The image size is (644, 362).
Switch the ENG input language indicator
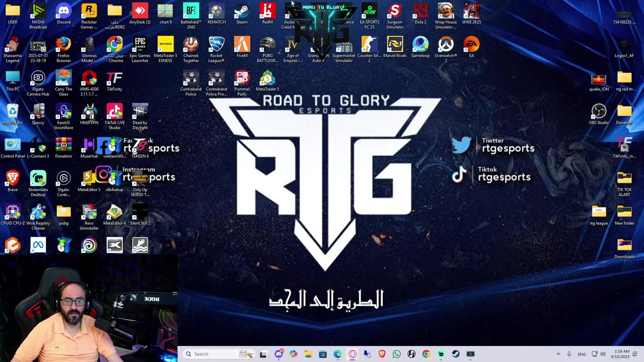[x=582, y=354]
